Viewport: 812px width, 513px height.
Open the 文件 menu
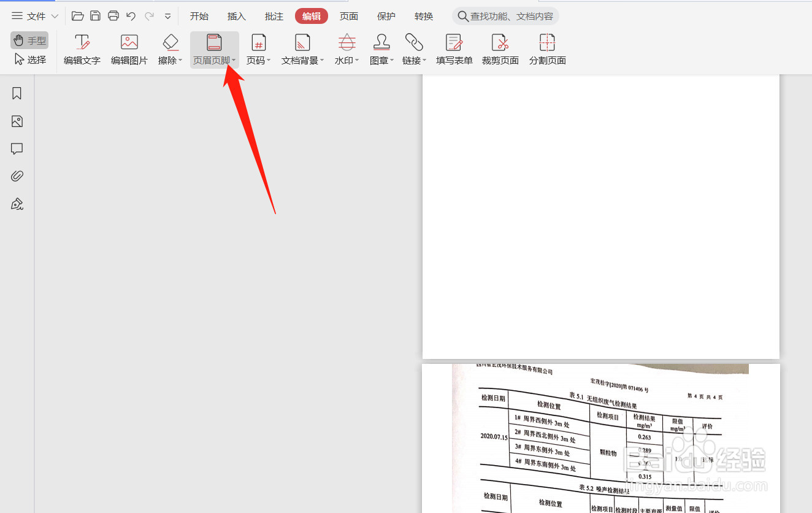(x=29, y=16)
